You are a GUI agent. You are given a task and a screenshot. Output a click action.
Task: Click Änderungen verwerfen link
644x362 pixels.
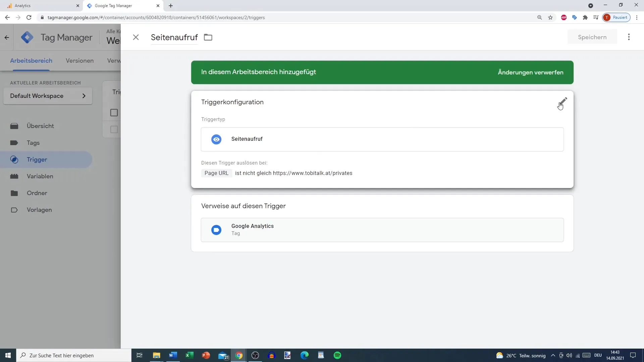point(530,72)
